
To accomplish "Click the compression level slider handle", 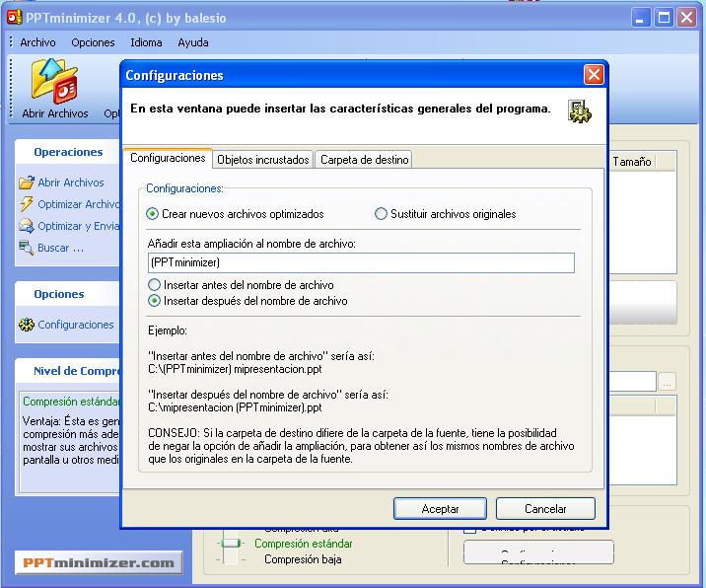I will (231, 544).
